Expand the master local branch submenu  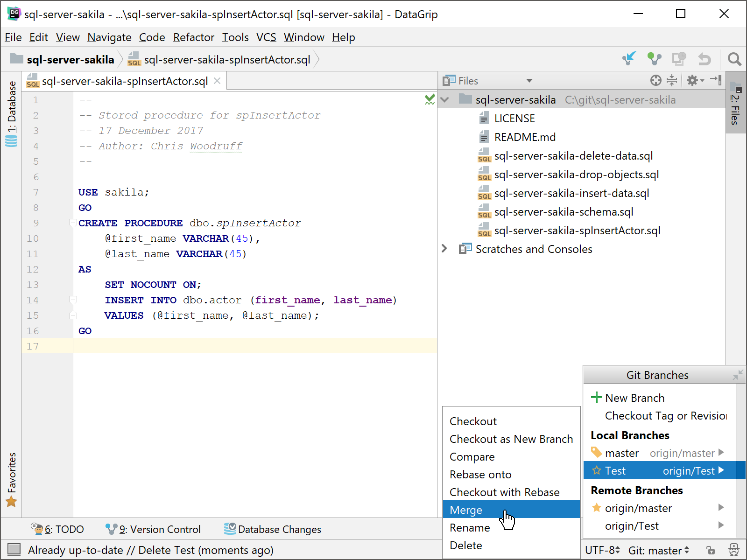pos(721,452)
